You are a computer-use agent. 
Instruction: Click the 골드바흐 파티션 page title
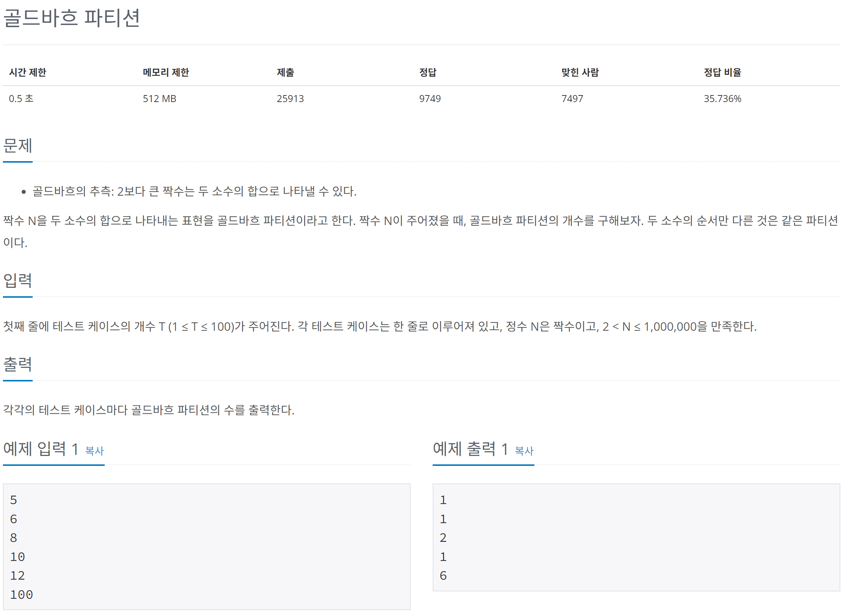(72, 18)
